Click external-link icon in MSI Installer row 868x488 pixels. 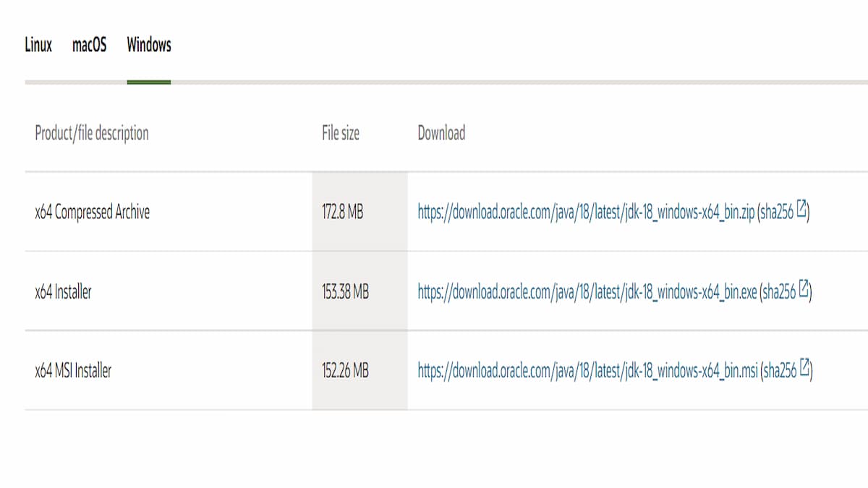805,369
